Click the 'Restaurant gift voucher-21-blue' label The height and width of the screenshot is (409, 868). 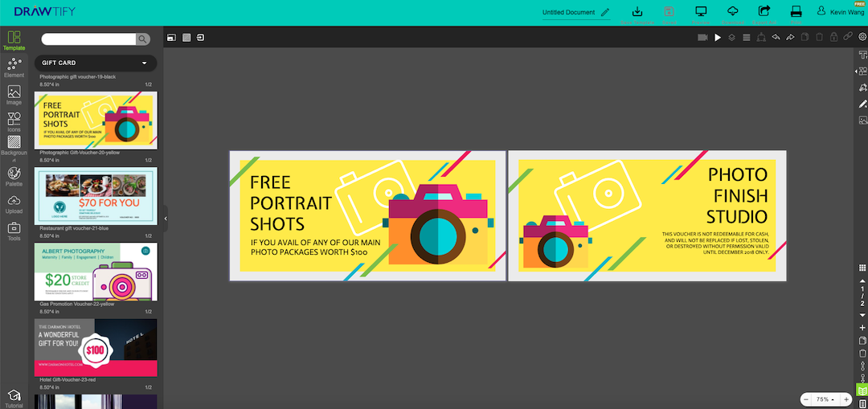pyautogui.click(x=74, y=228)
